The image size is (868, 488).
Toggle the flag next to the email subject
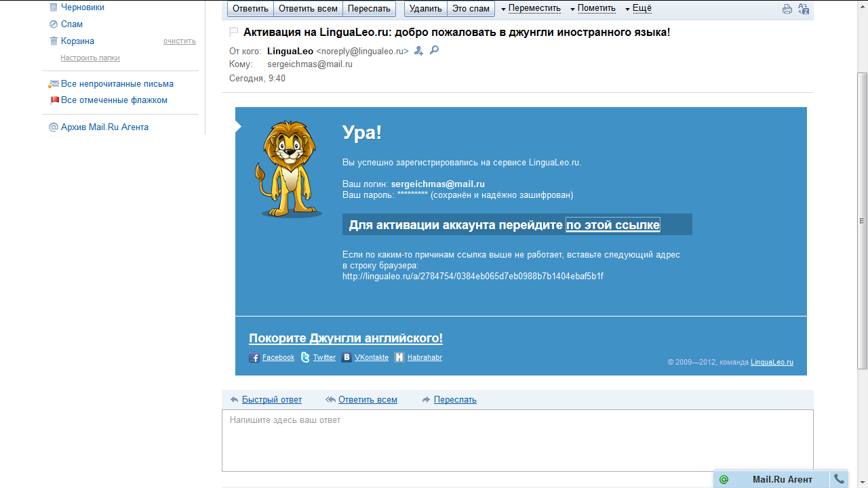[x=234, y=32]
